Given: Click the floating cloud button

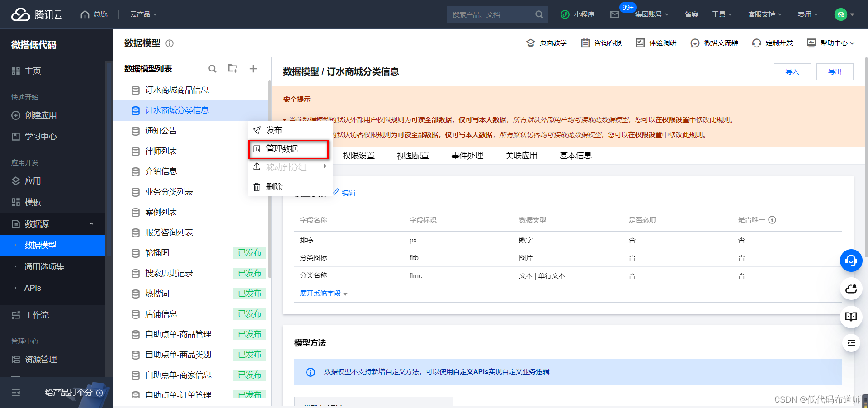Looking at the screenshot, I should [x=851, y=289].
